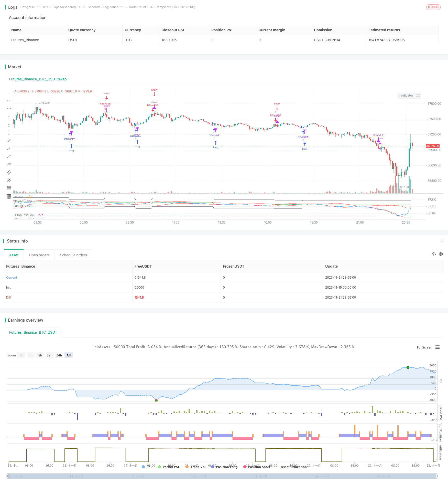Viewport: 448px width, 486px height.
Task: Select the diagonal segment drawing tool
Action: [9, 156]
